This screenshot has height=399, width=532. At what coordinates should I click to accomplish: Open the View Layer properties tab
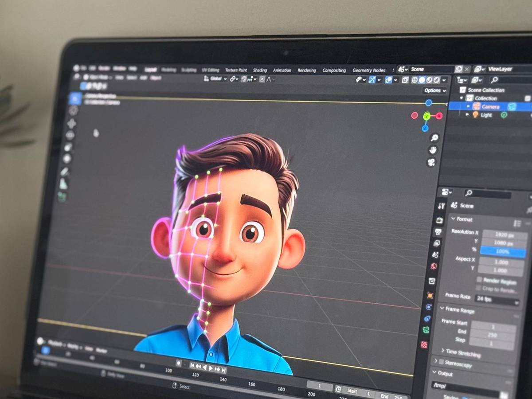click(x=437, y=243)
